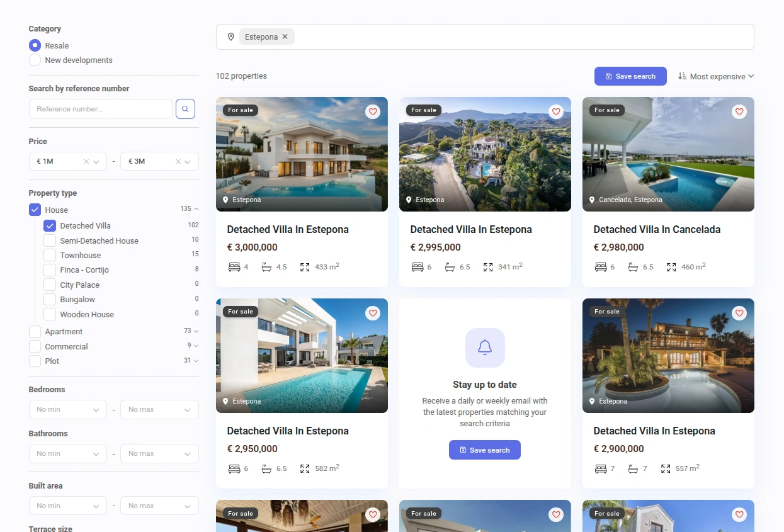Click Save search in Stay up to date card
This screenshot has height=532, width=784.
(485, 450)
